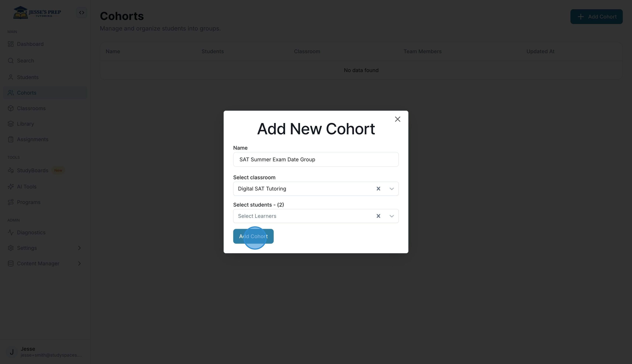The image size is (632, 364).
Task: Go to Assignments page
Action: (x=33, y=139)
